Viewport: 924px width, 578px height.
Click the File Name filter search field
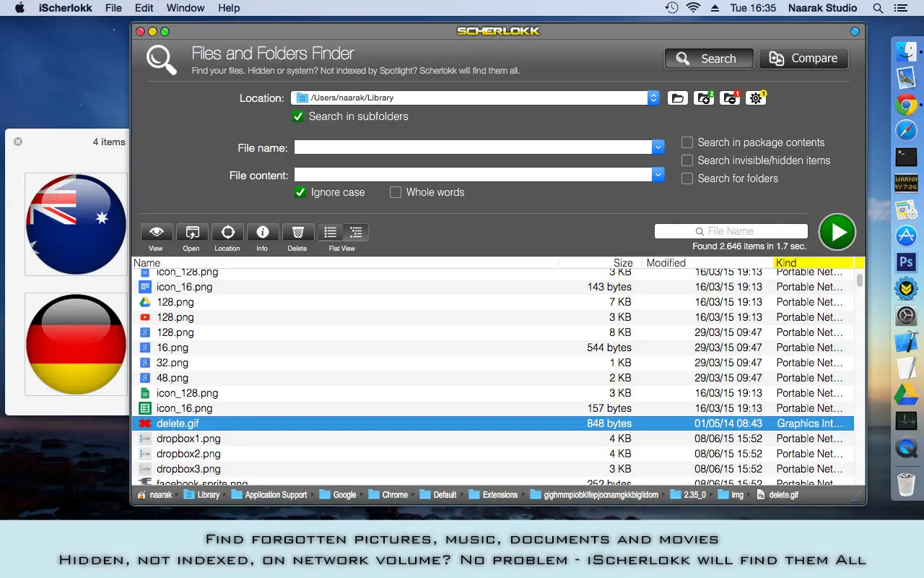click(x=731, y=231)
